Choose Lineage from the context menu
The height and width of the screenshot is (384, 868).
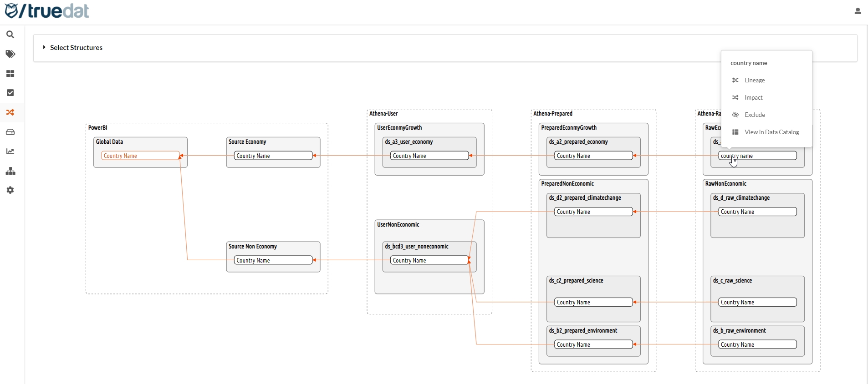pos(755,81)
